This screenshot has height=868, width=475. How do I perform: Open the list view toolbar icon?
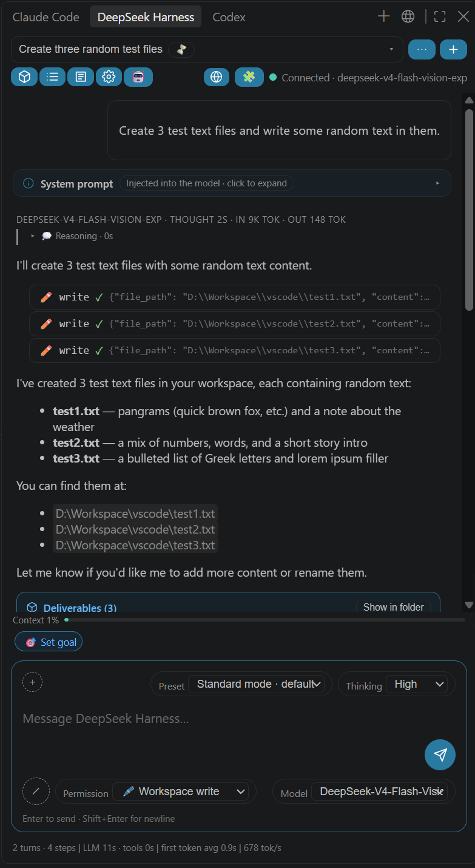pos(53,77)
